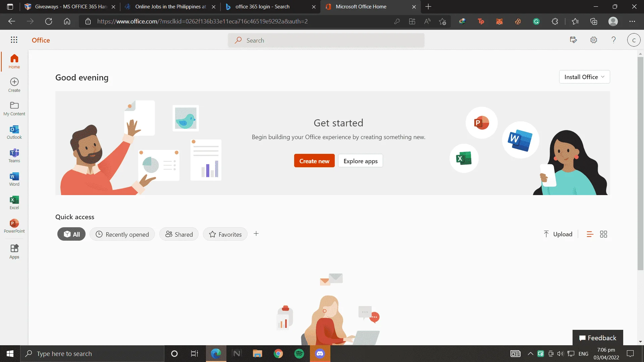This screenshot has width=644, height=362.
Task: Open Chrome from the taskbar
Action: coord(278,354)
